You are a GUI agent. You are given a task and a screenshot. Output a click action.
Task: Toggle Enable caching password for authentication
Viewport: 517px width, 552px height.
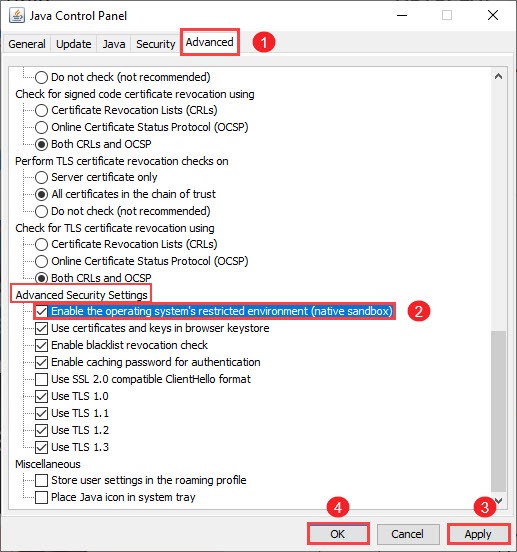click(x=42, y=362)
